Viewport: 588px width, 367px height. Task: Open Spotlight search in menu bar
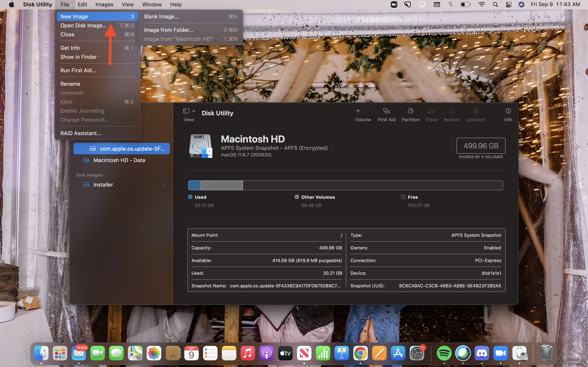(496, 4)
